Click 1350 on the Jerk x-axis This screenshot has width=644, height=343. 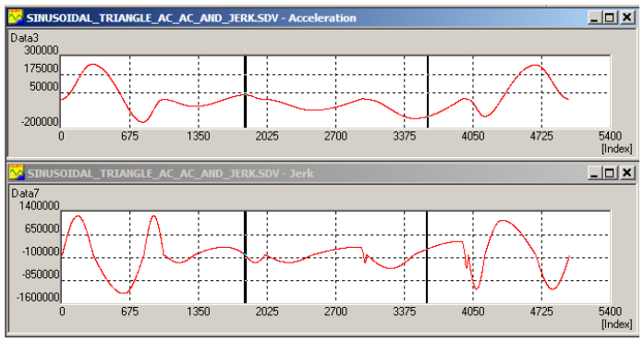pos(199,312)
